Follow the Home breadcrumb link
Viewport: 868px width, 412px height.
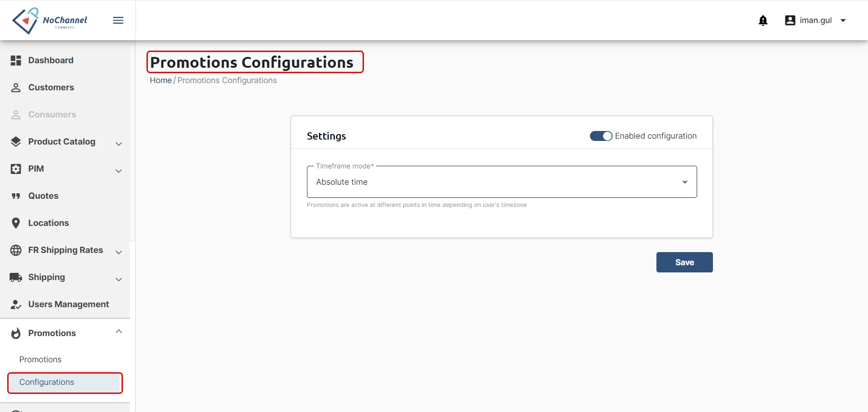click(x=160, y=80)
